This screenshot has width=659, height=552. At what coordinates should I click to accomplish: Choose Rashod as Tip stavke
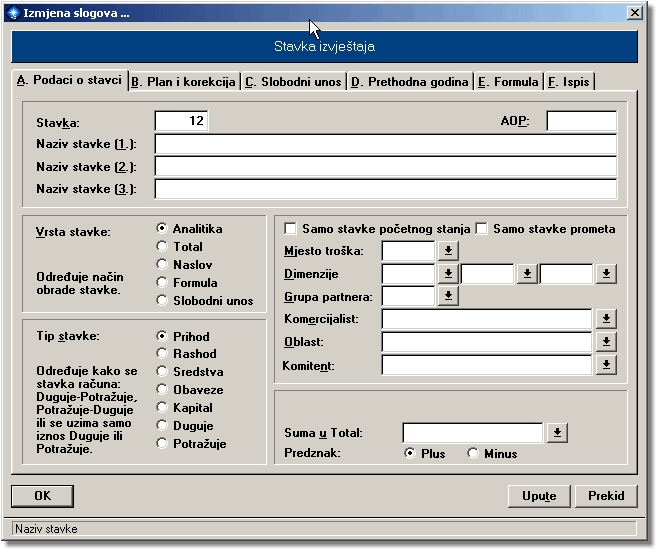point(162,354)
